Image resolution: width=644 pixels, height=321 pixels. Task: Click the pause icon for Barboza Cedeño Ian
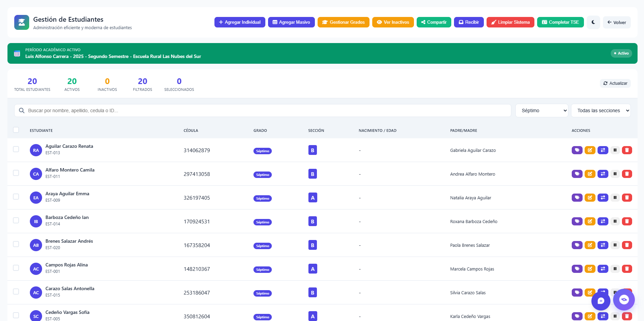[x=615, y=221]
